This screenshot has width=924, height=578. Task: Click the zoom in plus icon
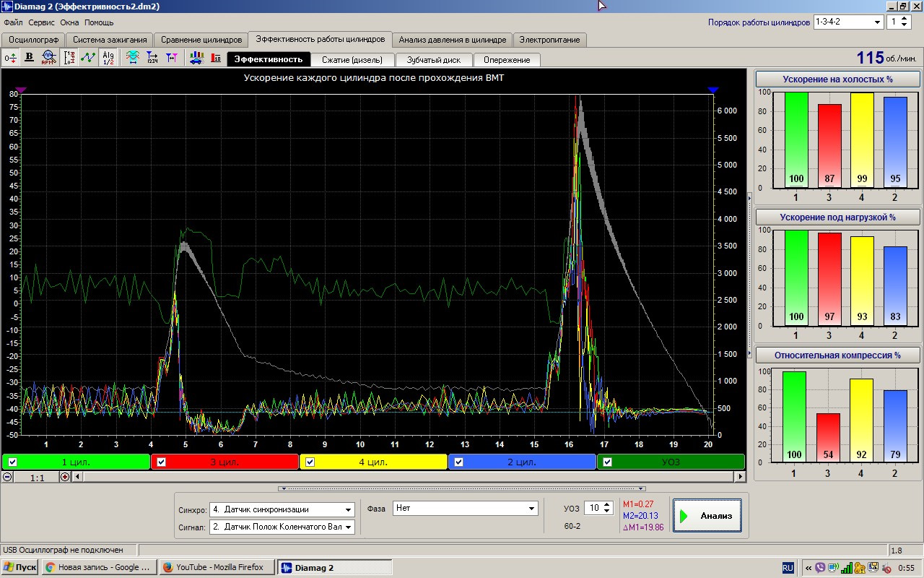(65, 477)
